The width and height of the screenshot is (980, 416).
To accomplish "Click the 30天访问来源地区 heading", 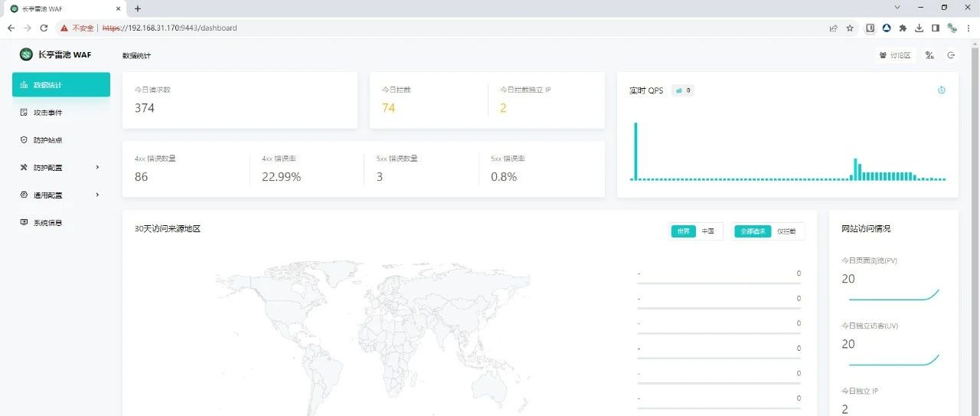I will pyautogui.click(x=167, y=229).
